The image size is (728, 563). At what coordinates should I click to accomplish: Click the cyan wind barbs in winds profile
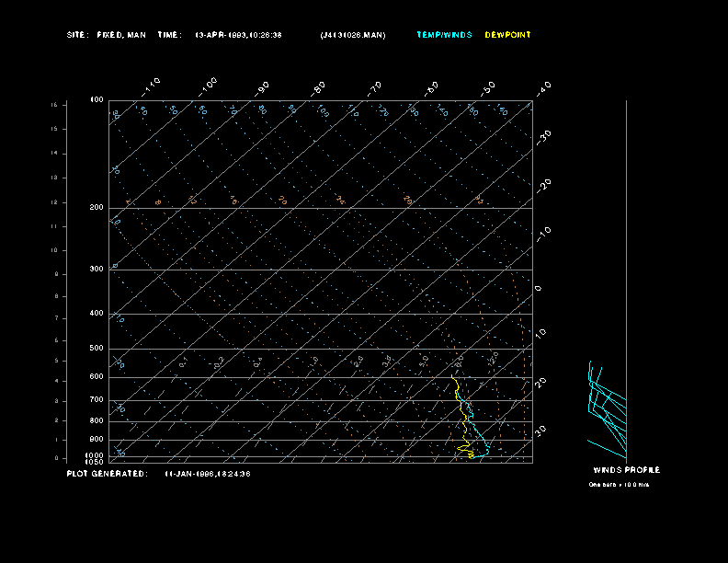[x=607, y=405]
